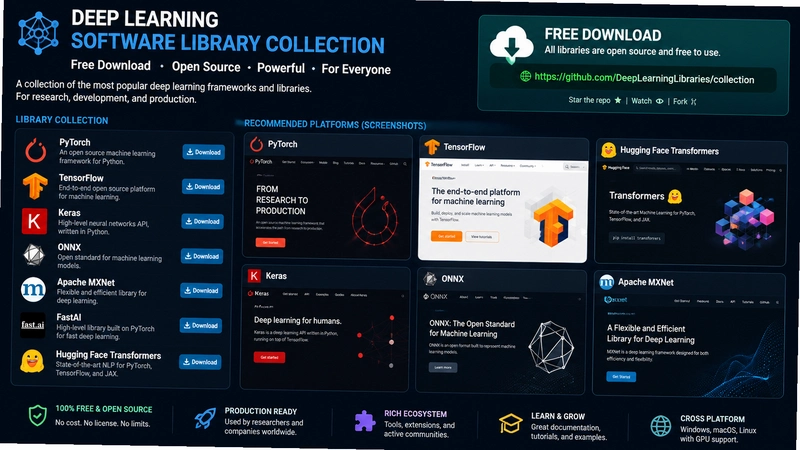Click red Get Started button in PyTorch screenshot
The image size is (800, 450).
click(x=270, y=242)
